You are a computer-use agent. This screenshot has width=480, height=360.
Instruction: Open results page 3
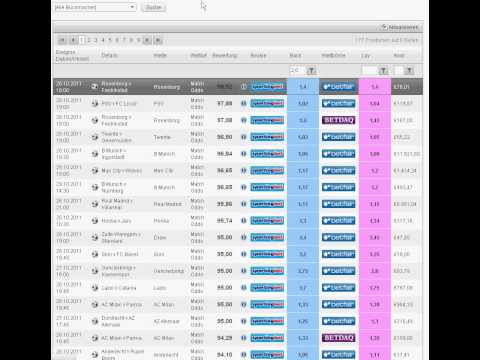coord(96,40)
